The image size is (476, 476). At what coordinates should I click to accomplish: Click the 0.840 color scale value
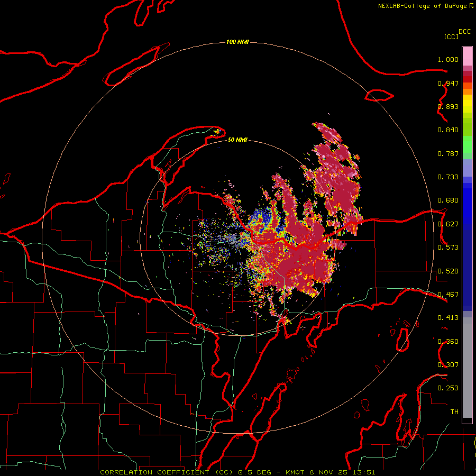coord(448,130)
